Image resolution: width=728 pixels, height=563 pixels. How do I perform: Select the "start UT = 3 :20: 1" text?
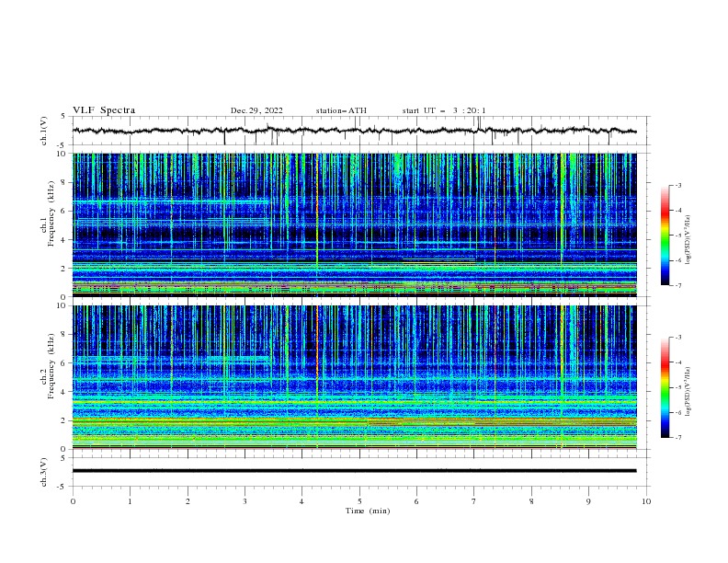tap(444, 110)
